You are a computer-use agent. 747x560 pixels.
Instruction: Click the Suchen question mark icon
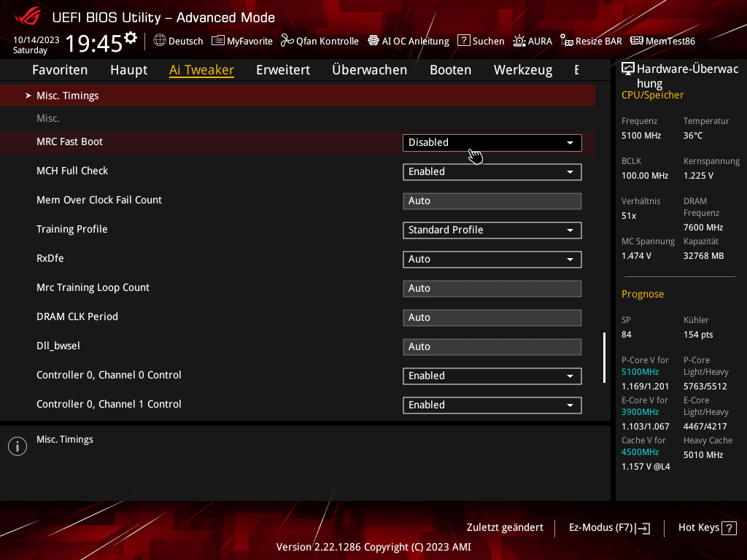(463, 41)
